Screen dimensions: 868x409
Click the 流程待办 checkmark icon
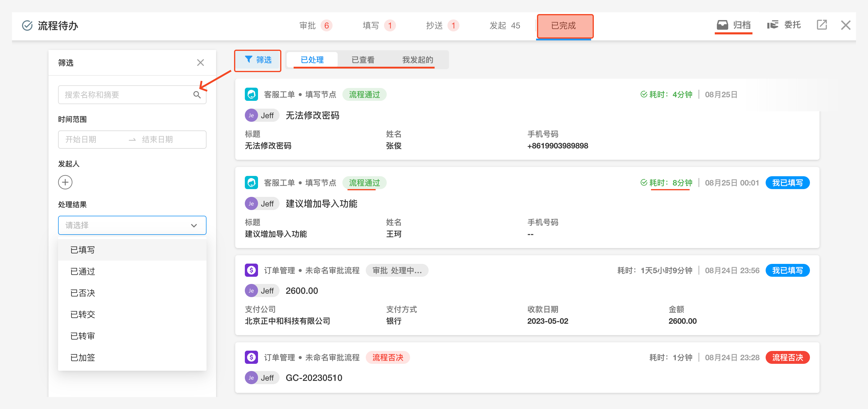[x=27, y=26]
